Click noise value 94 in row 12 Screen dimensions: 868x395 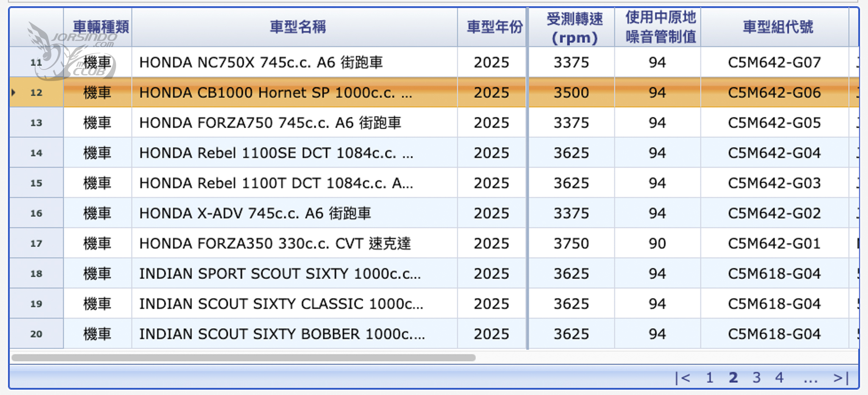(657, 92)
